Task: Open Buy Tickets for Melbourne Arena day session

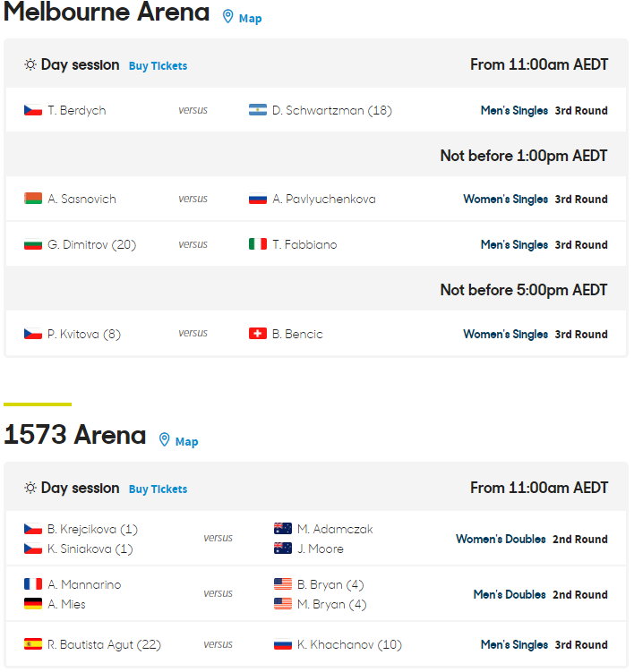Action: (x=158, y=66)
